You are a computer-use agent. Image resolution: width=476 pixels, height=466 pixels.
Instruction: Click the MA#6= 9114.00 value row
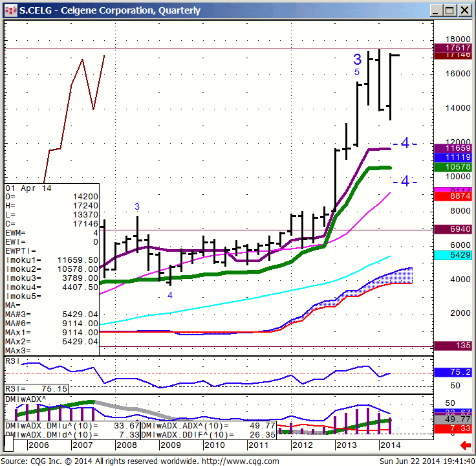(52, 324)
